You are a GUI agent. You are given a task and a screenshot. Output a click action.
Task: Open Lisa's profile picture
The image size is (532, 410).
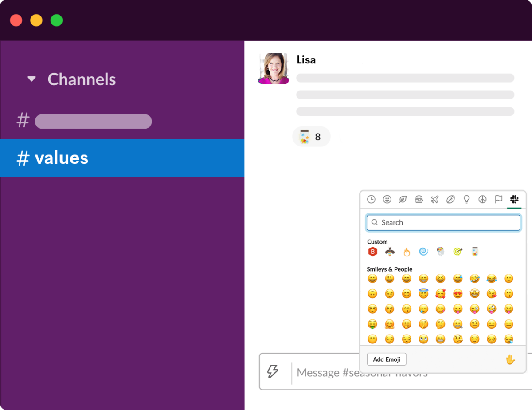tap(274, 68)
